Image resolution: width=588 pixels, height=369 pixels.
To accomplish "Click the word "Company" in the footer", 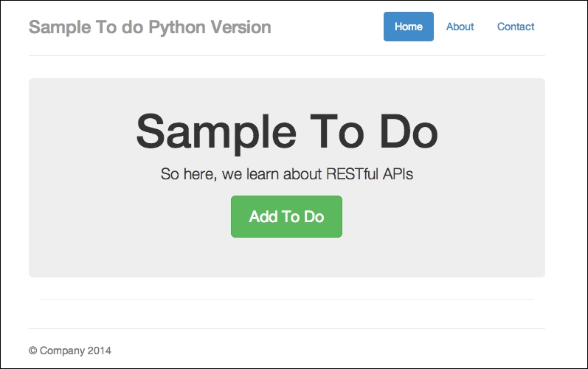I will (62, 351).
